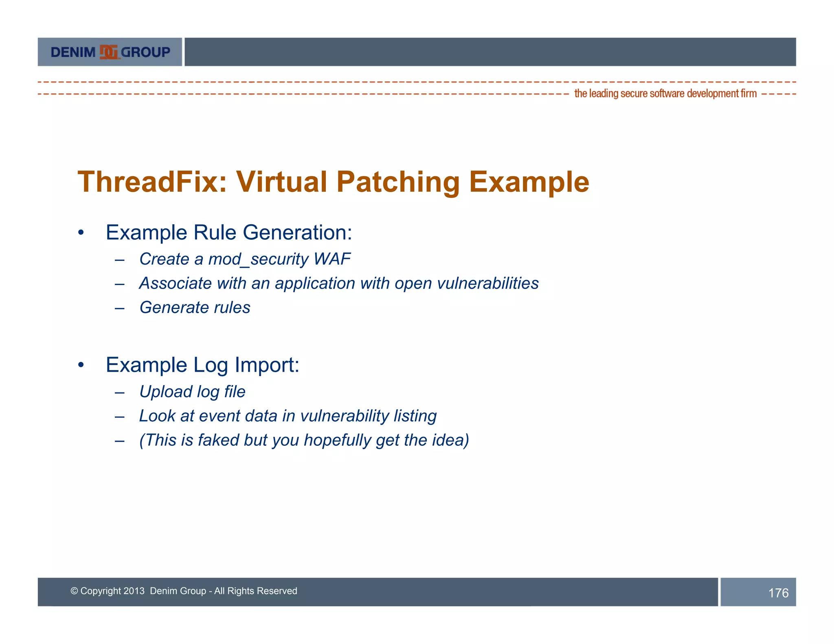Click the bullet before Example Log Import
This screenshot has height=644, width=834.
click(81, 365)
